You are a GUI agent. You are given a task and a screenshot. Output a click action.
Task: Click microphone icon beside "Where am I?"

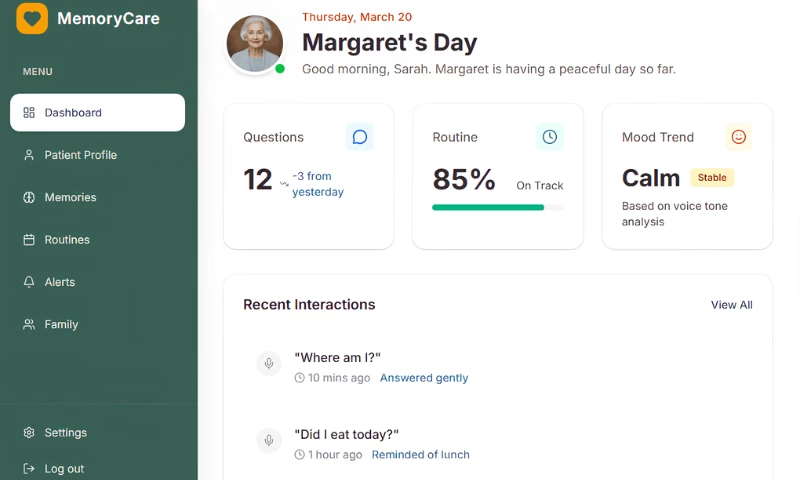pyautogui.click(x=268, y=364)
